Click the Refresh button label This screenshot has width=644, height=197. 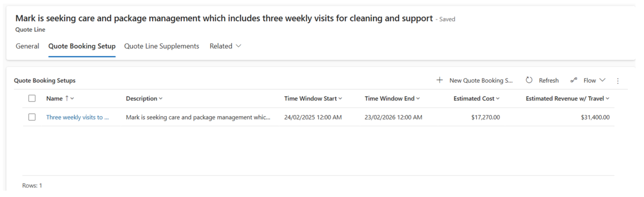point(548,80)
